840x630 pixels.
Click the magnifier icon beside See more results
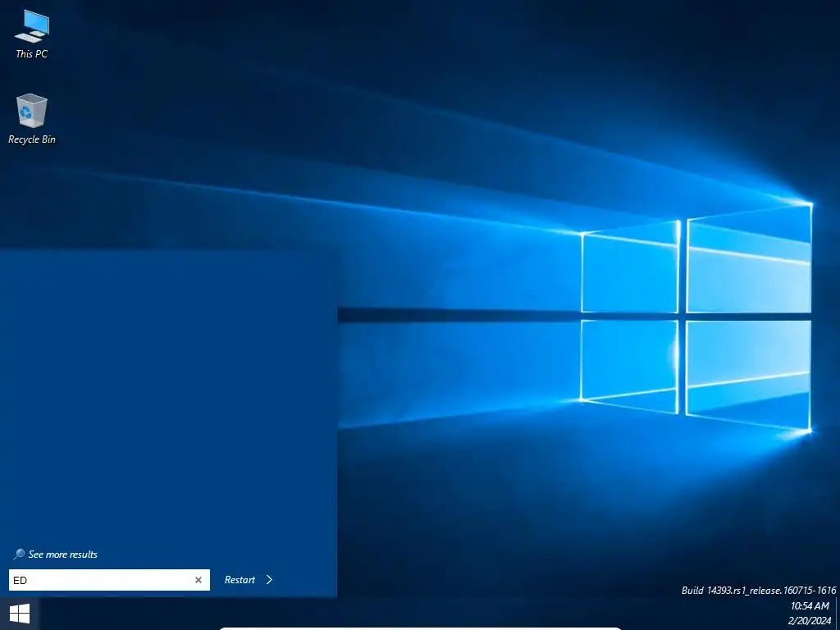click(x=19, y=555)
